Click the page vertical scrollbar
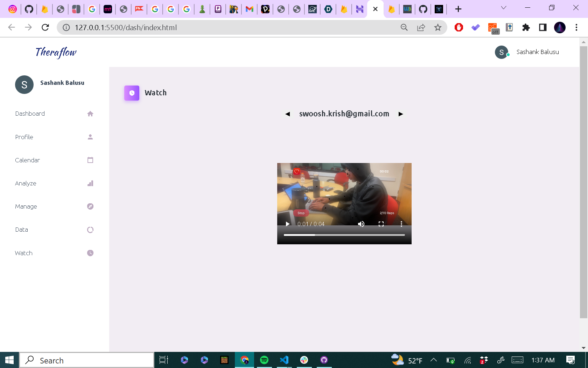 tap(583, 182)
